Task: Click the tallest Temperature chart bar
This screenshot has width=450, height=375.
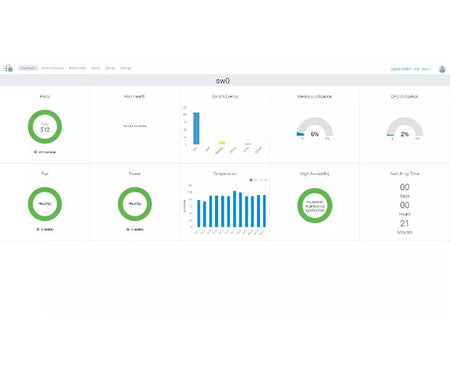Action: [x=235, y=209]
